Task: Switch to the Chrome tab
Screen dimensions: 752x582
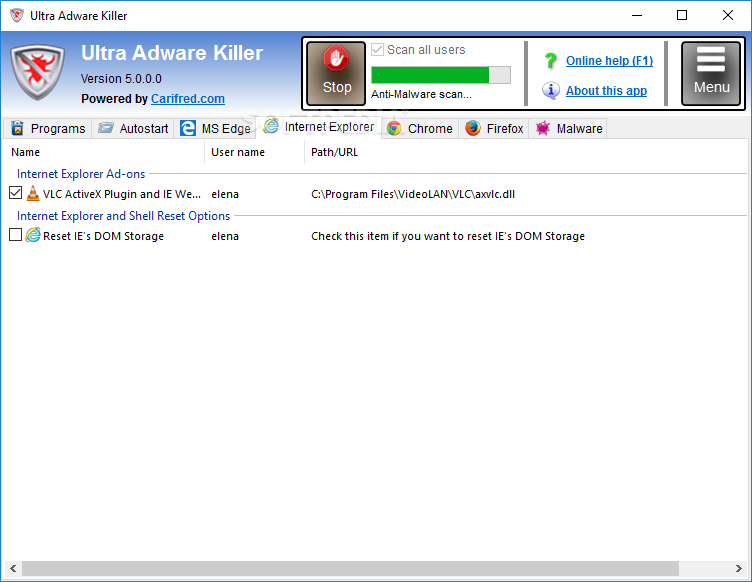Action: point(420,128)
